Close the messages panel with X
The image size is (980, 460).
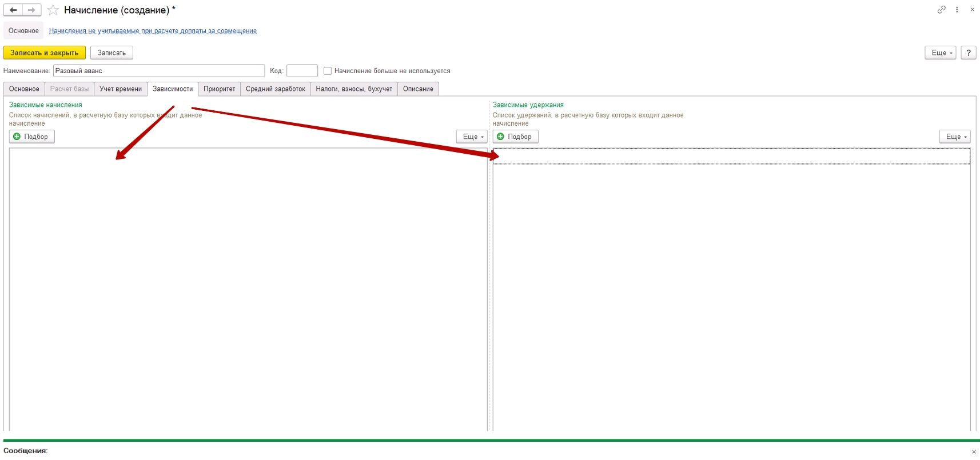pyautogui.click(x=974, y=451)
